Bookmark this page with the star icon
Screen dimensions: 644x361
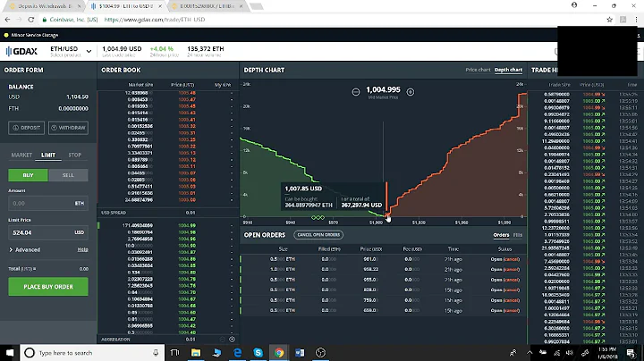[x=609, y=20]
